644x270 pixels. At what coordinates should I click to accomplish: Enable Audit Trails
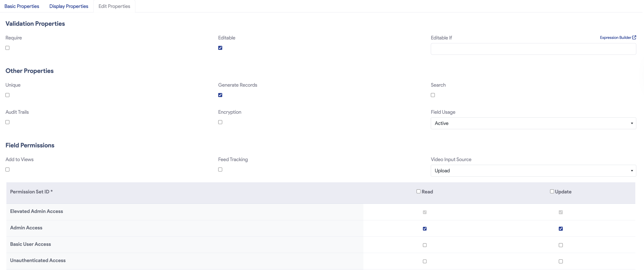point(7,122)
